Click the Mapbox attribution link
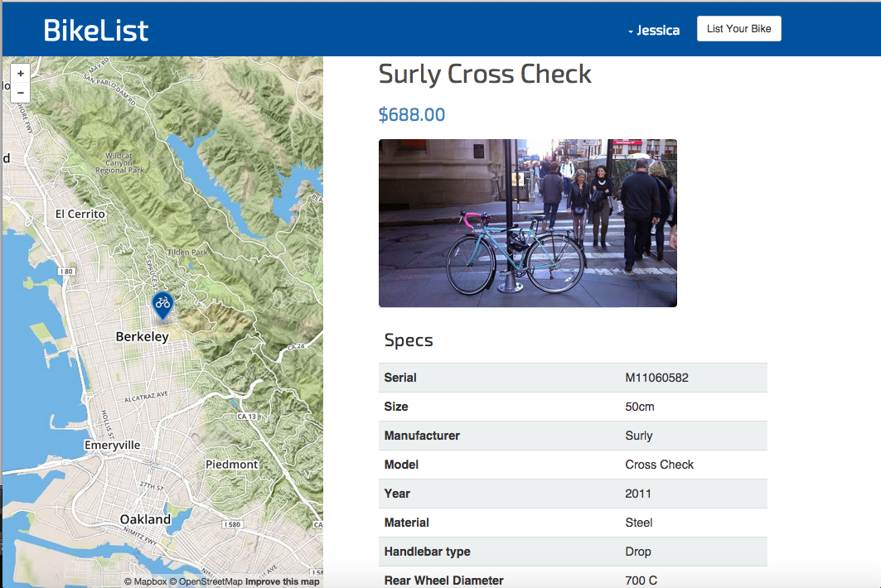Image resolution: width=881 pixels, height=588 pixels. point(146,582)
